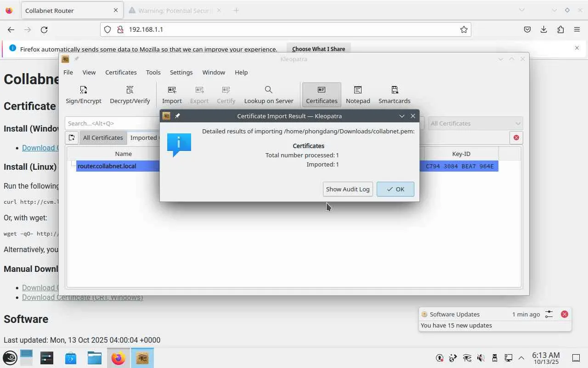Click the Kleopatra taskbar icon

click(x=142, y=358)
